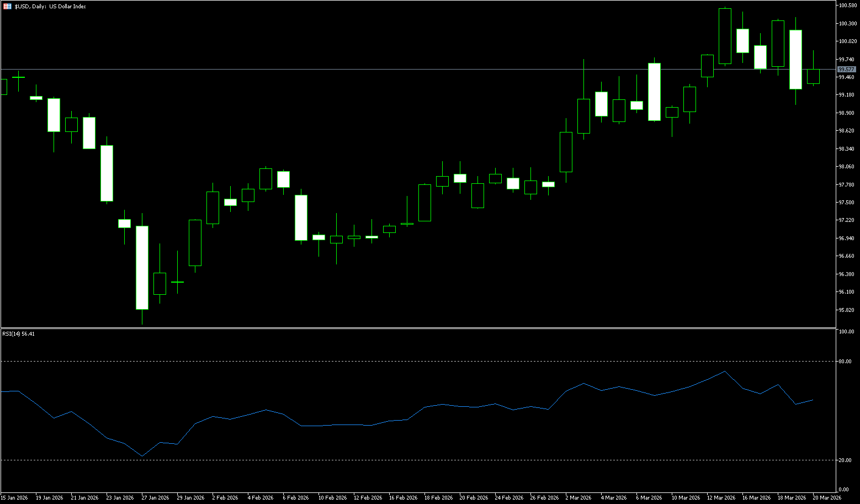Click the 2 Mar 2026 date label
The image size is (860, 504).
pos(578,498)
